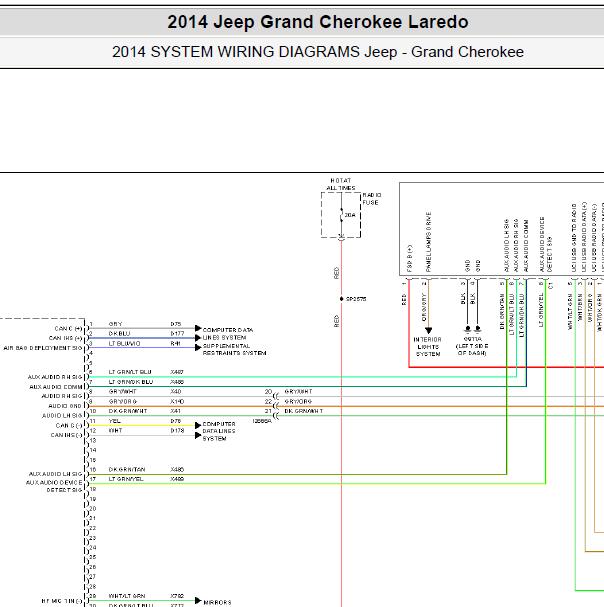The image size is (604, 607).
Task: Click the vertical 'PANEL LAMPS DRIVE' label
Action: point(428,242)
